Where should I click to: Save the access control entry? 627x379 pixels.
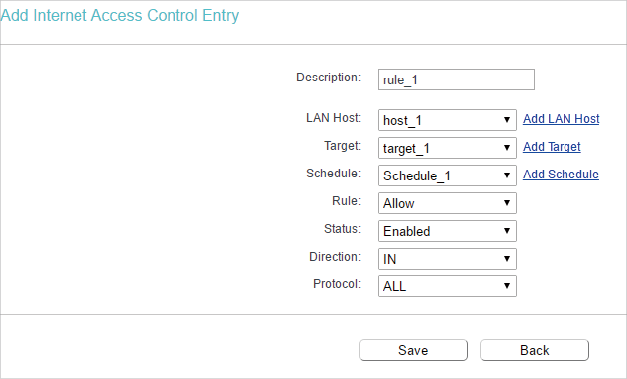413,350
